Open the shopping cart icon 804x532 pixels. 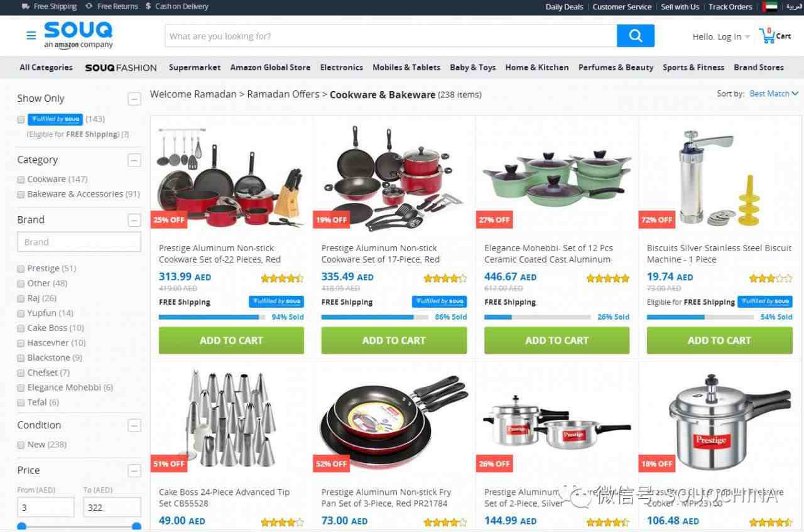click(767, 36)
